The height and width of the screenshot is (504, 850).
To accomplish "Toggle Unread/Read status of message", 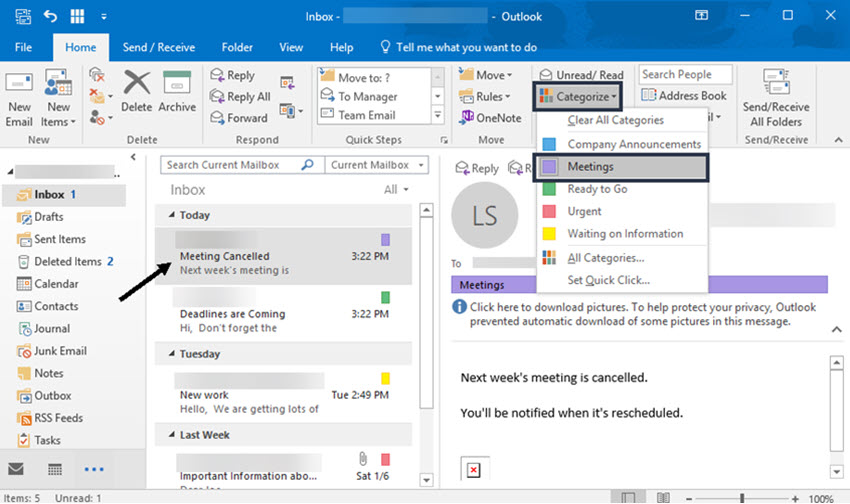I will 582,75.
